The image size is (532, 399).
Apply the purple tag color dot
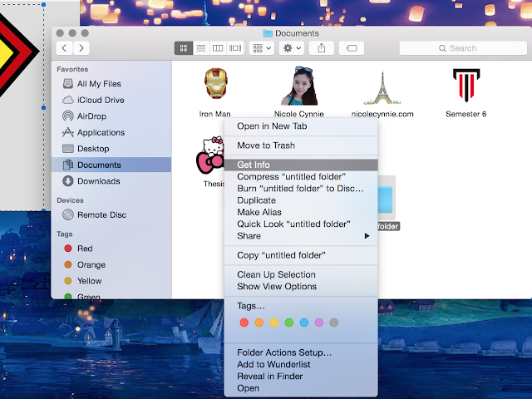(x=319, y=323)
